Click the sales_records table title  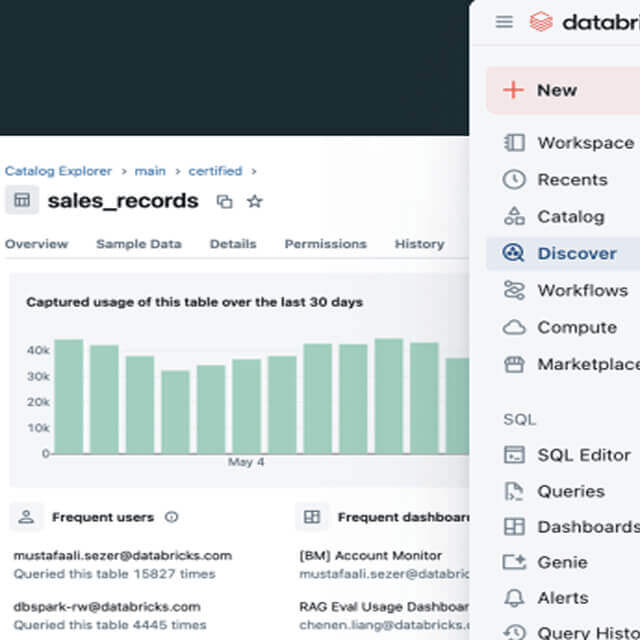(x=123, y=201)
